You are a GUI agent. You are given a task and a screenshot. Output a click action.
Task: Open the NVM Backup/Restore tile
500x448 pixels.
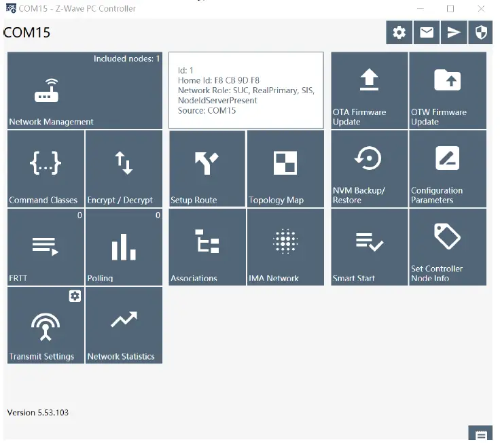tap(370, 169)
